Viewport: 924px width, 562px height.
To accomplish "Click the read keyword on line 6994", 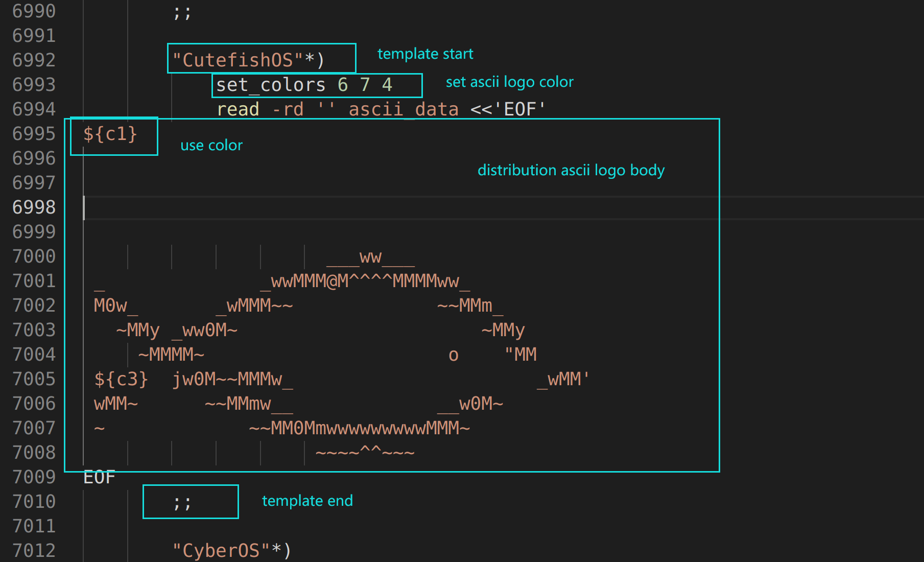I will 238,109.
